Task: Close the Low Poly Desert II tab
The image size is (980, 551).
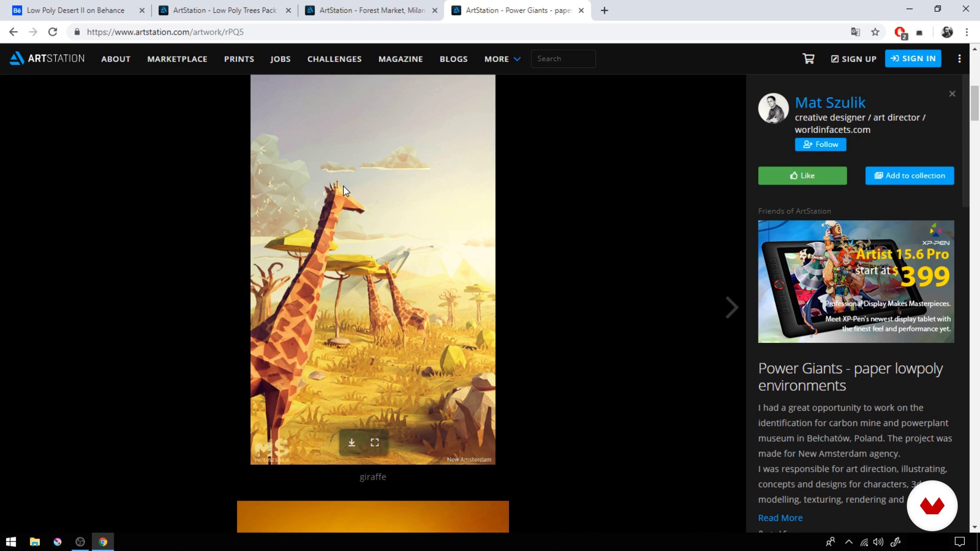Action: (142, 10)
